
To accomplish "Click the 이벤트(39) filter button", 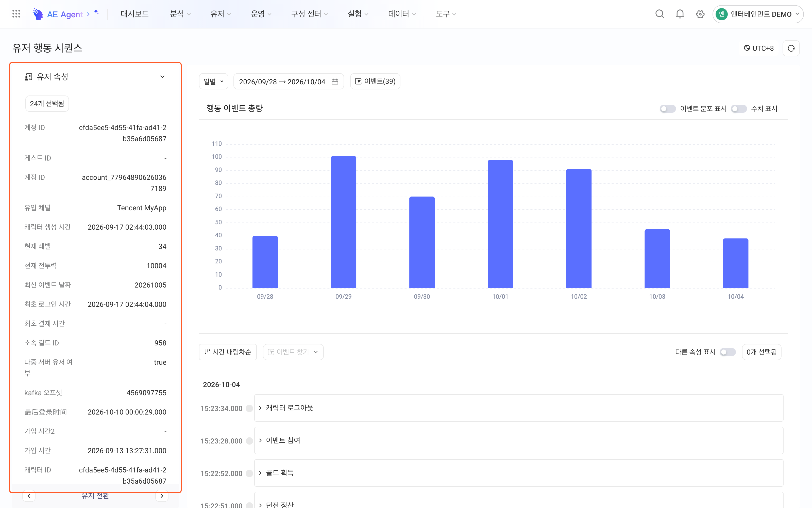I will 375,81.
